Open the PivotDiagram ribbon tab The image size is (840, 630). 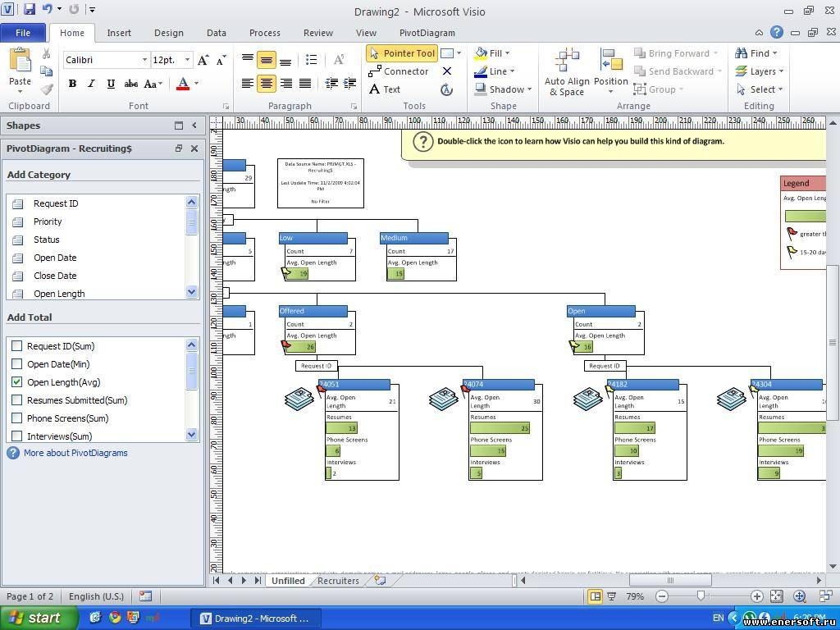(427, 33)
